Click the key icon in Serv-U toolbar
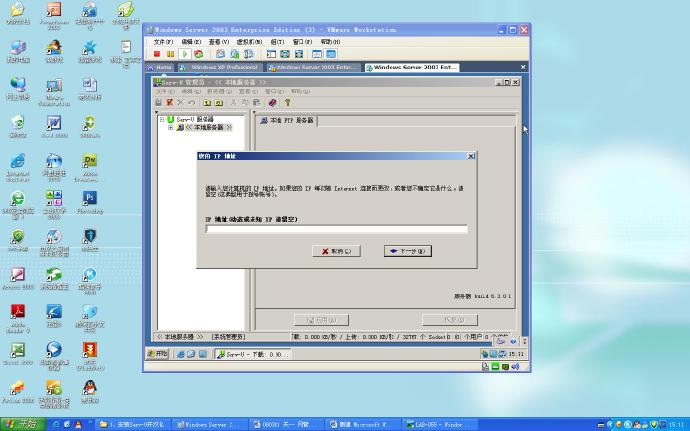The image size is (690, 431). (x=287, y=103)
